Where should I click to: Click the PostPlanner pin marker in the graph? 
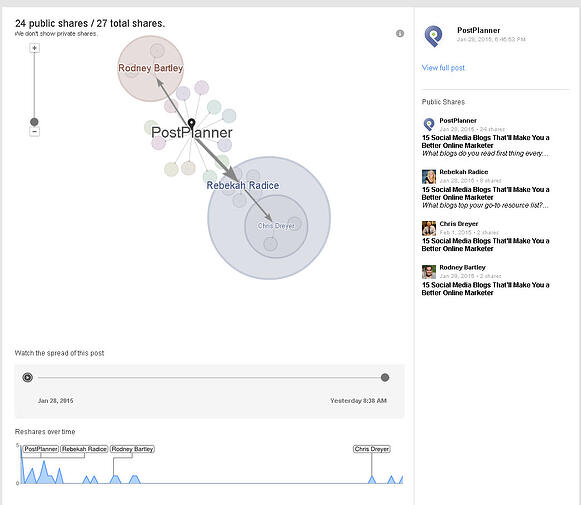(191, 123)
